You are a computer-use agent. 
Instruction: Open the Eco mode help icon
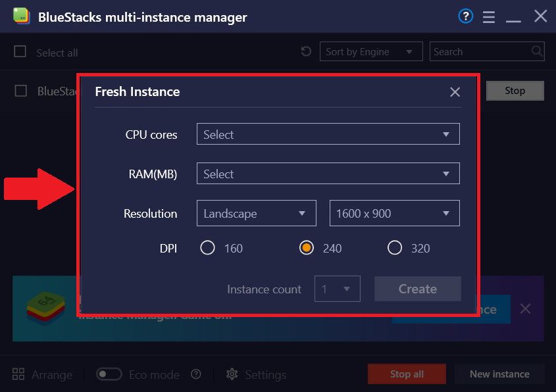tap(195, 374)
